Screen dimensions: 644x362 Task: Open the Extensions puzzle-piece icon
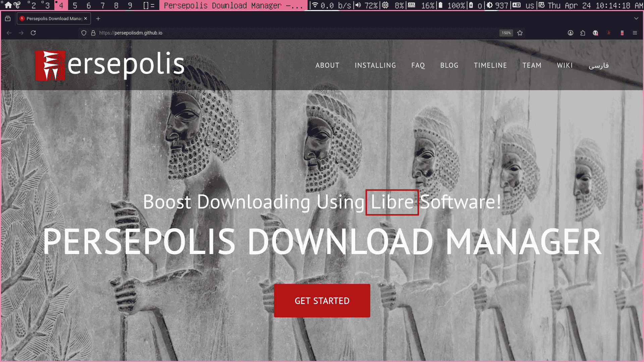point(583,33)
